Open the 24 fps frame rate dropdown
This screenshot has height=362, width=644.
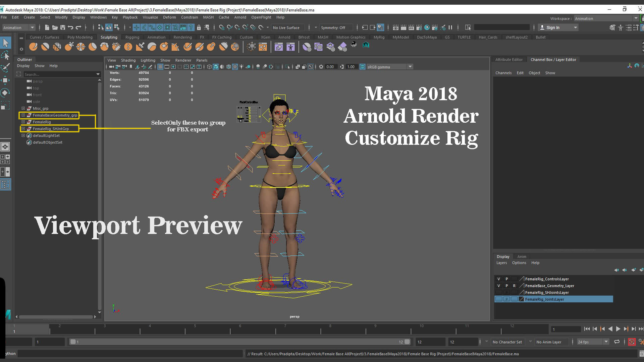click(x=593, y=342)
